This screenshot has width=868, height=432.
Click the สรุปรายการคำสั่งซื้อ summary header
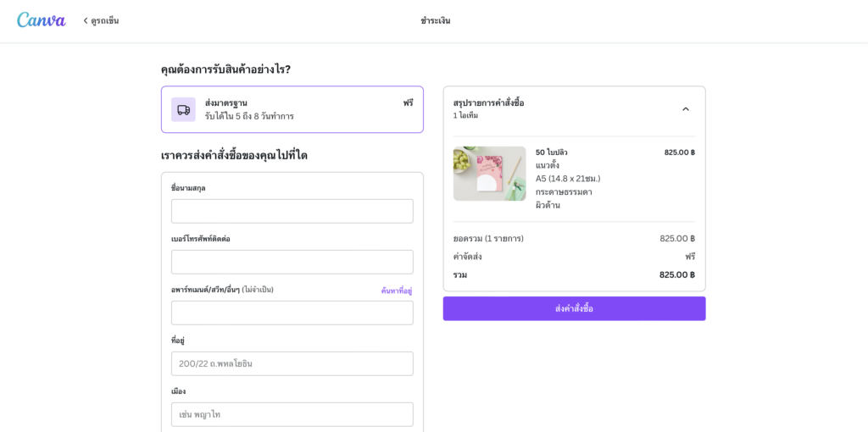pyautogui.click(x=488, y=102)
